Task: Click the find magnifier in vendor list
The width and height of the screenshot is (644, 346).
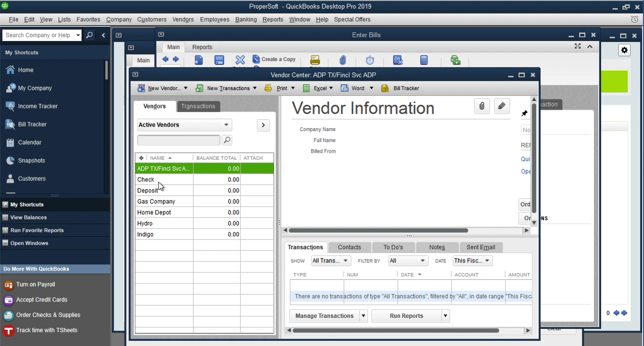Action: pyautogui.click(x=227, y=140)
